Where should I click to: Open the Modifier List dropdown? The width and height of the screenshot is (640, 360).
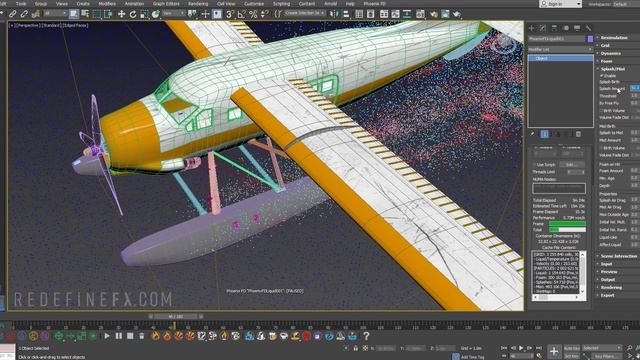pos(560,49)
